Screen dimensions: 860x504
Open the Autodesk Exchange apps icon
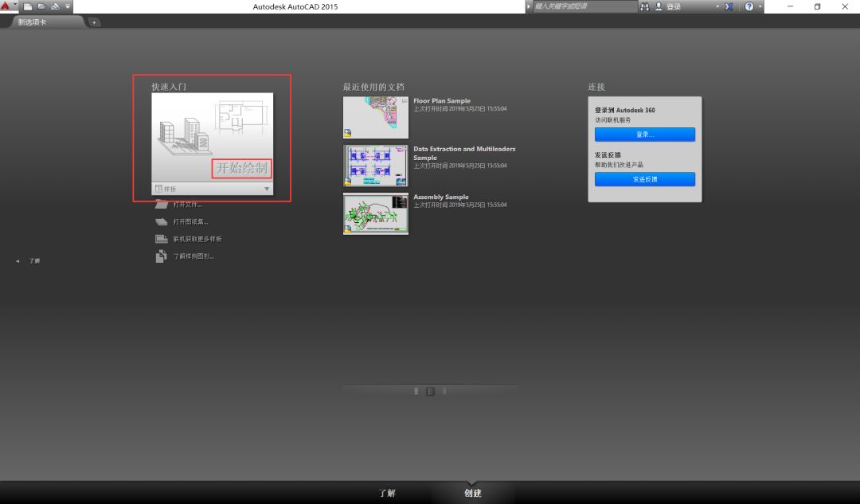point(729,6)
